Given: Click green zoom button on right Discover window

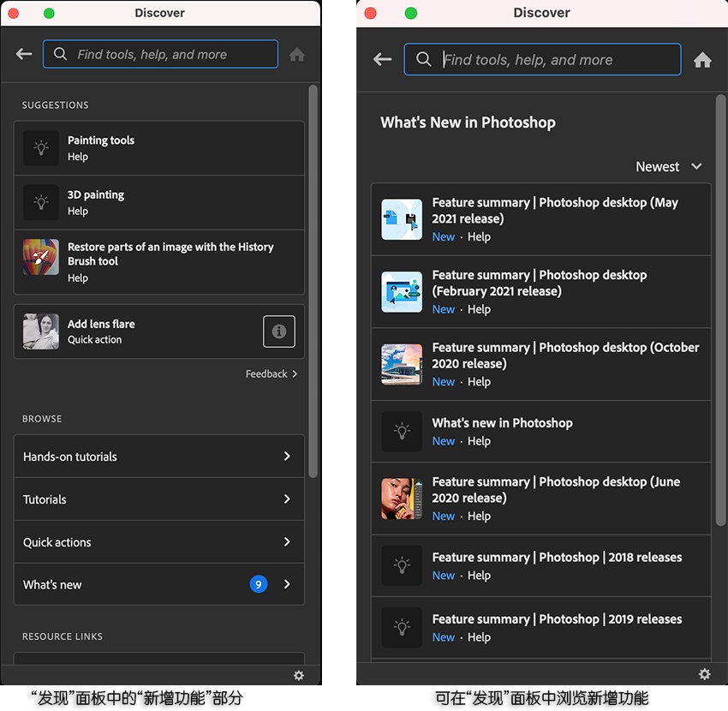Looking at the screenshot, I should 411,13.
